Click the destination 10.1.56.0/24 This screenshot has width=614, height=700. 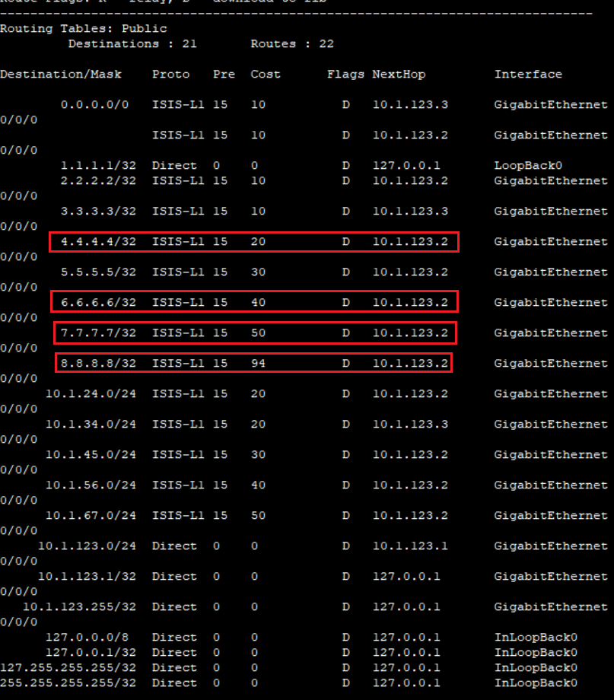pos(91,485)
